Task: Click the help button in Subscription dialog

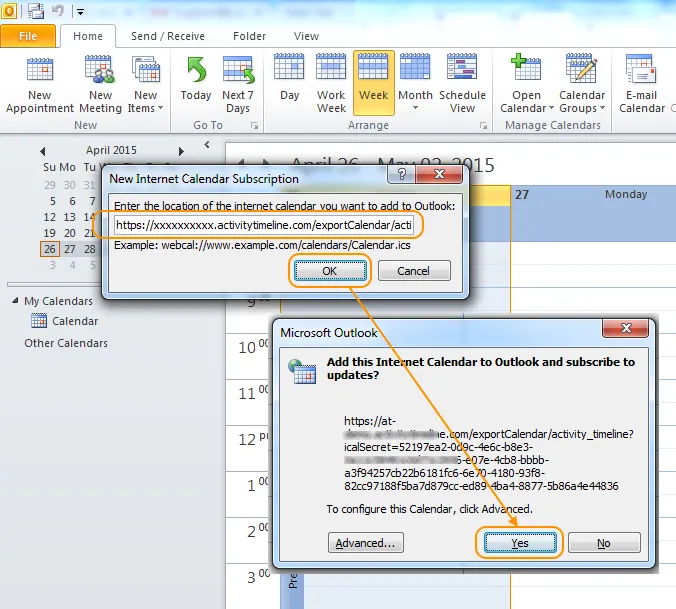Action: tap(401, 174)
